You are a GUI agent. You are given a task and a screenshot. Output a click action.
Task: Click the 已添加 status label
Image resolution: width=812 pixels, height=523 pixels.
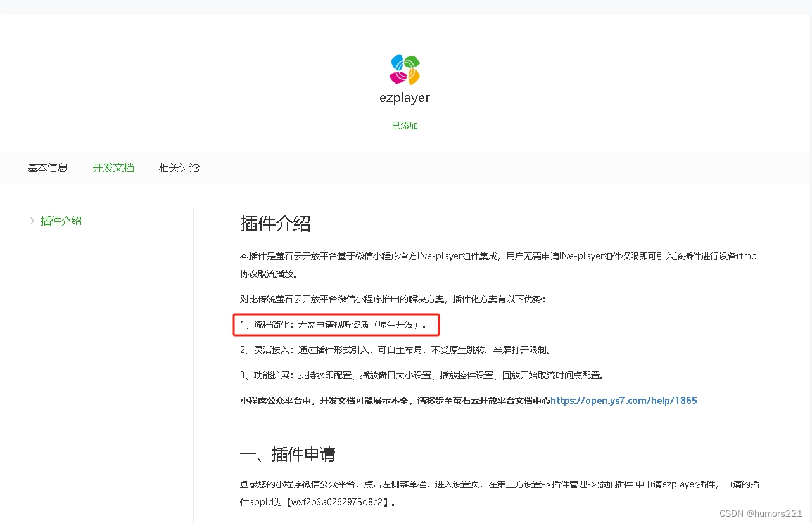coord(405,126)
